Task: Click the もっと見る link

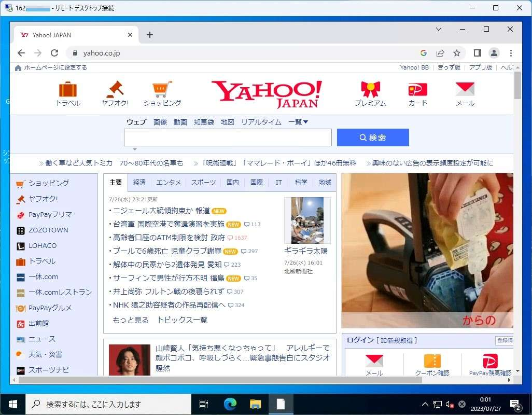Action: (130, 320)
